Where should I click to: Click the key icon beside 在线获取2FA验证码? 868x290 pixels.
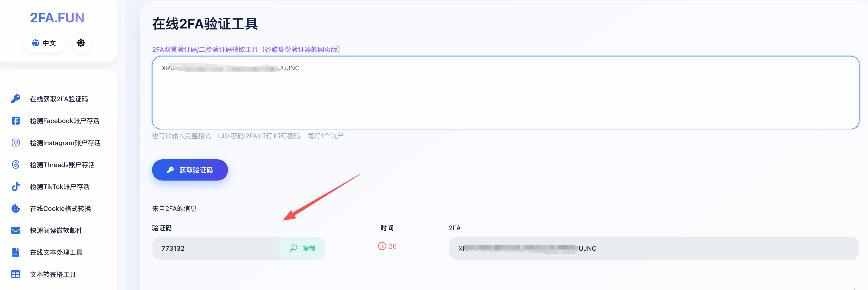pyautogui.click(x=16, y=99)
